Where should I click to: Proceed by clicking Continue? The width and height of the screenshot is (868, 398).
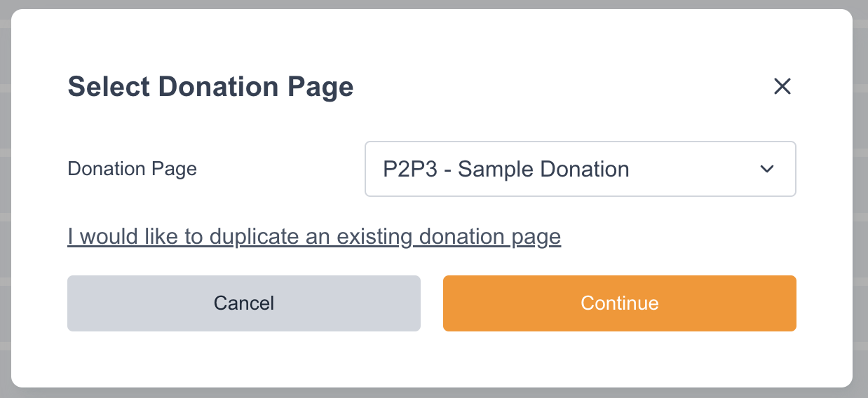tap(619, 303)
